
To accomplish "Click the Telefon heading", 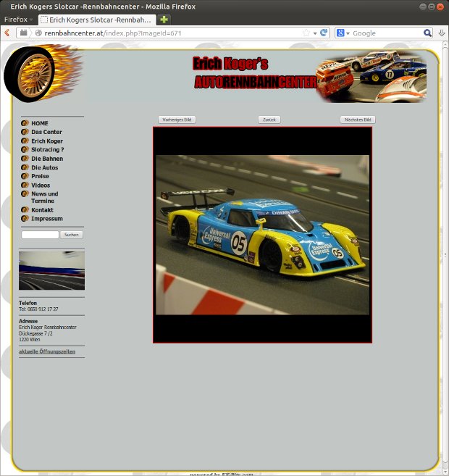I will tap(28, 303).
